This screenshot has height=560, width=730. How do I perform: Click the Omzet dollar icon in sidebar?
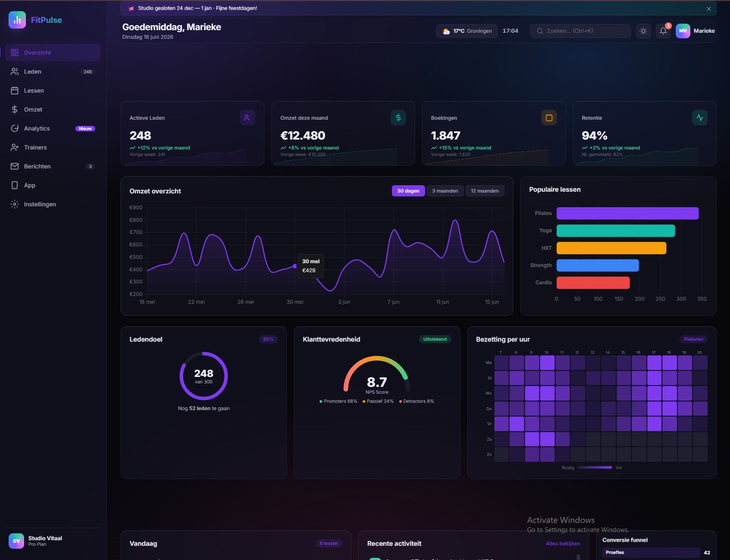click(15, 109)
